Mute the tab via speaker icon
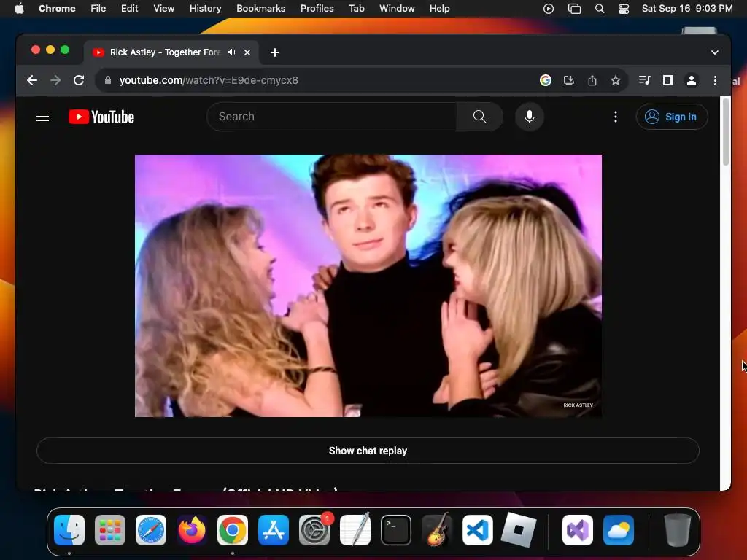The image size is (747, 560). pos(231,52)
